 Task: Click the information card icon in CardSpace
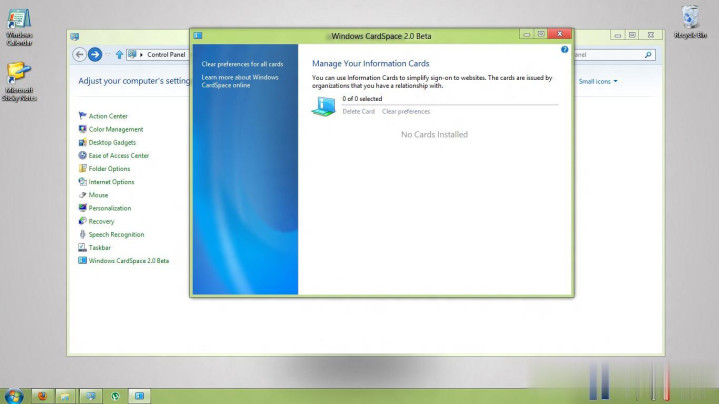tap(324, 106)
